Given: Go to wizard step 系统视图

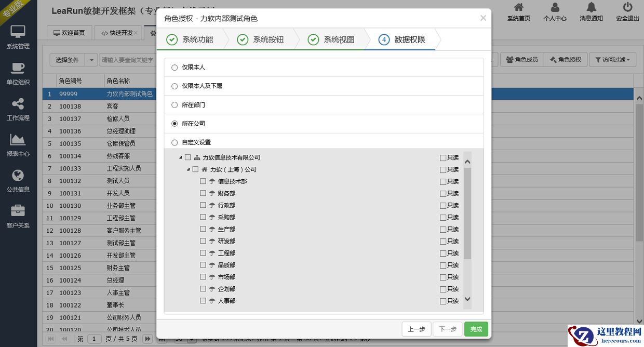Looking at the screenshot, I should [331, 39].
